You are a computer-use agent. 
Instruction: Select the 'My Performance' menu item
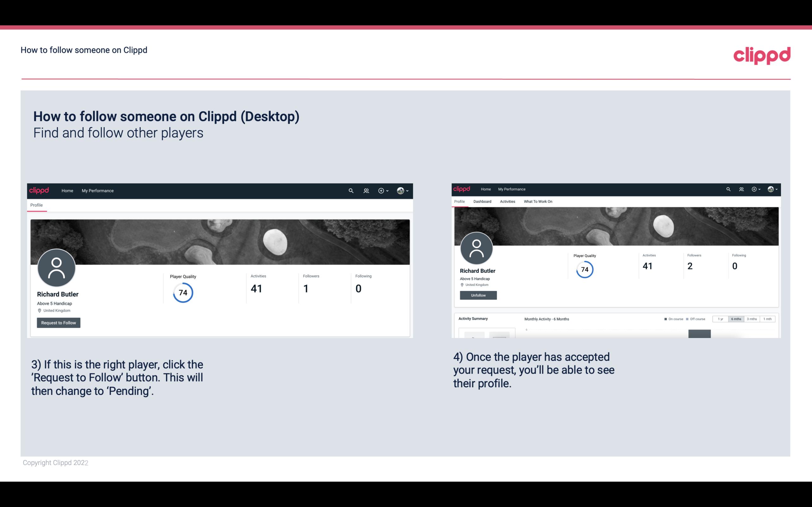click(98, 190)
